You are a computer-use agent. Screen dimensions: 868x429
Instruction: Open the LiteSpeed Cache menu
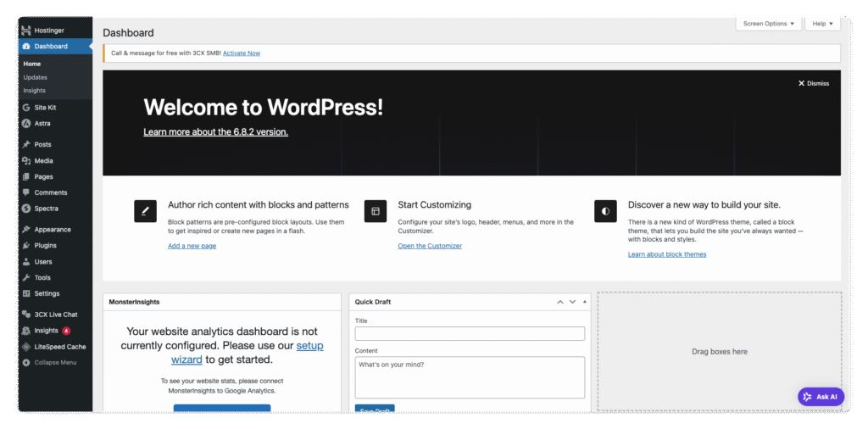[x=55, y=347]
